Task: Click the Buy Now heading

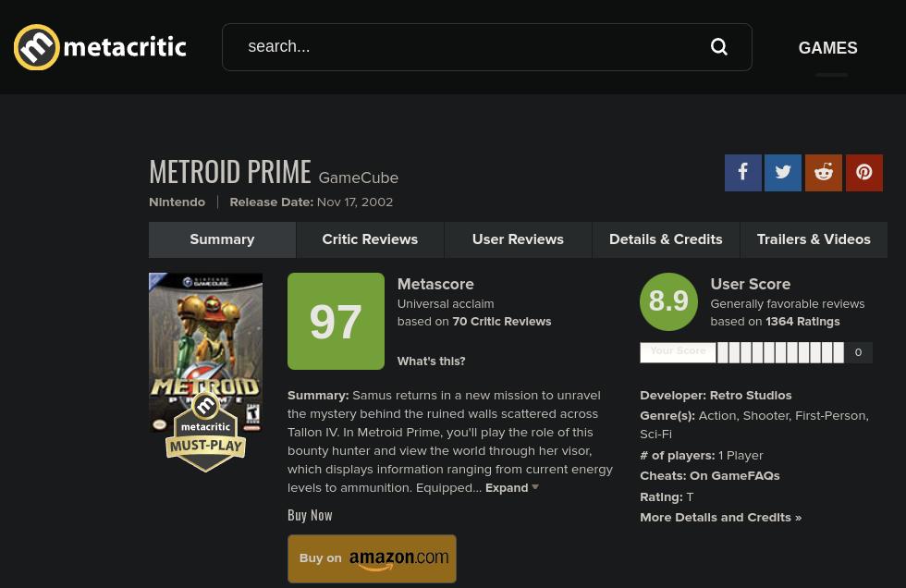Action: point(310,515)
